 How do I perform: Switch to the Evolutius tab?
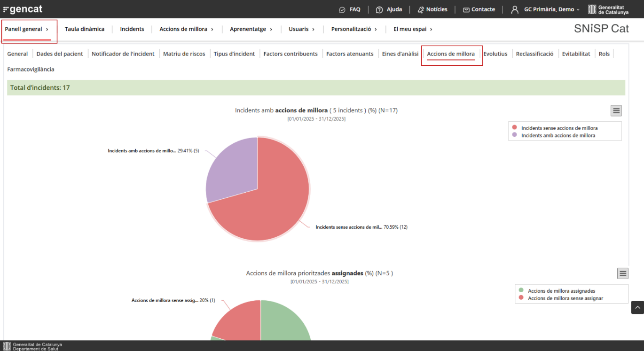click(495, 54)
